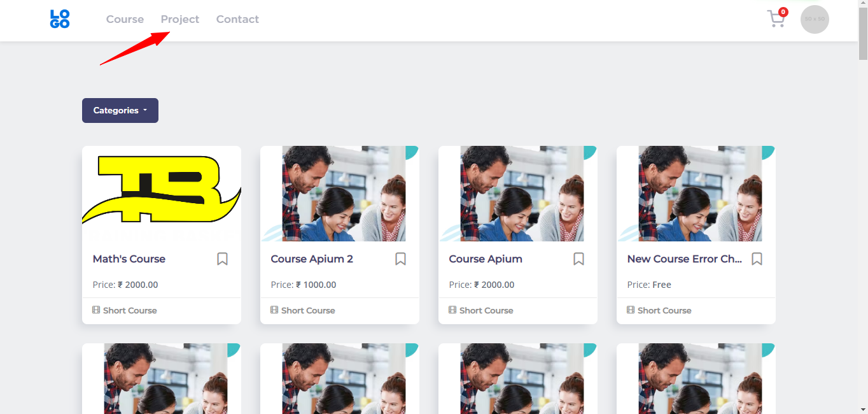This screenshot has height=414, width=868.
Task: Bookmark the New Course Error card
Action: coord(757,259)
